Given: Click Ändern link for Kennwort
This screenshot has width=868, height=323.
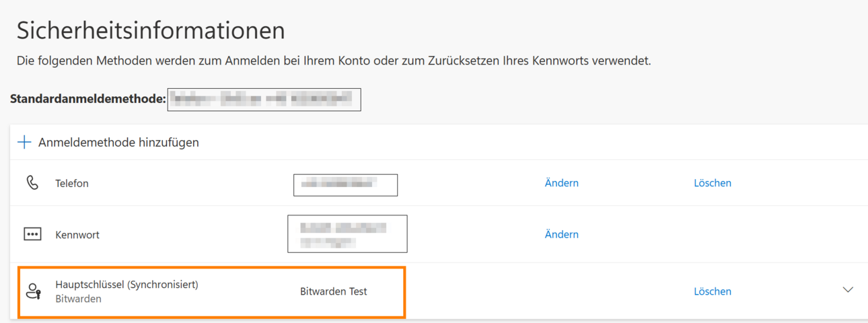Looking at the screenshot, I should click(562, 234).
